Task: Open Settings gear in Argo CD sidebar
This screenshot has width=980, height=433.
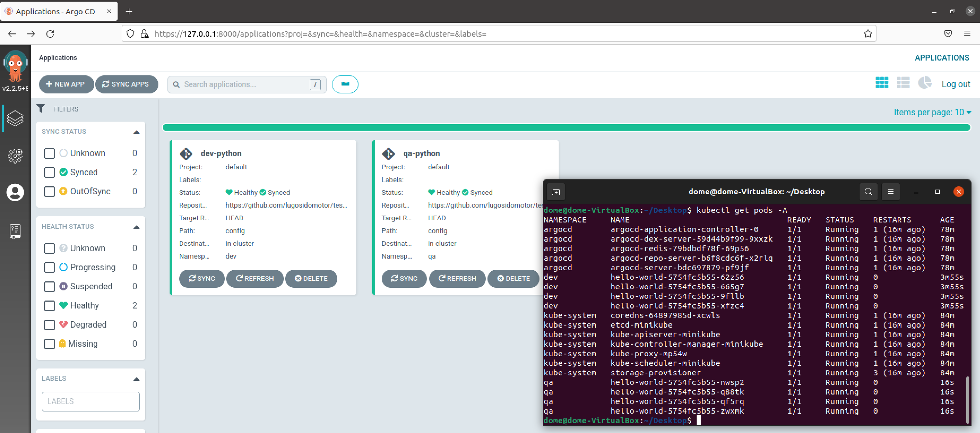Action: click(15, 156)
